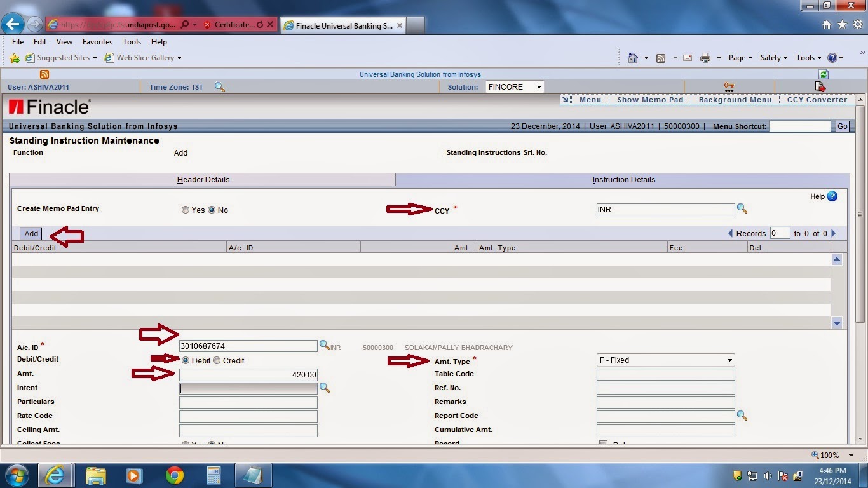This screenshot has width=868, height=488.
Task: Switch to the Header Details tab
Action: point(203,180)
